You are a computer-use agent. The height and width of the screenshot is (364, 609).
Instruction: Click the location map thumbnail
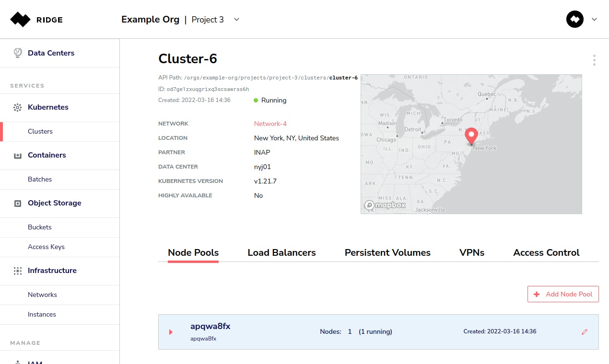[x=471, y=144]
